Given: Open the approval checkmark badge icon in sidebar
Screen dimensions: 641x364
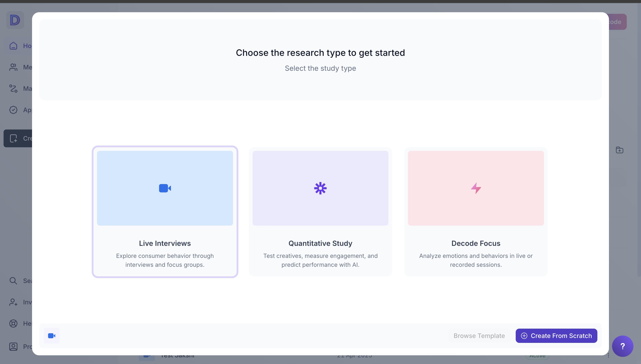Looking at the screenshot, I should click(13, 110).
